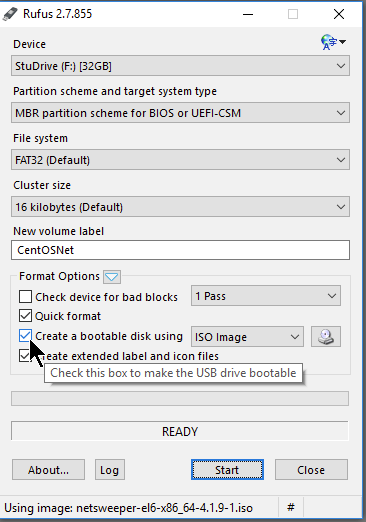Close the Rufus window with X
366x522 pixels.
pyautogui.click(x=339, y=14)
